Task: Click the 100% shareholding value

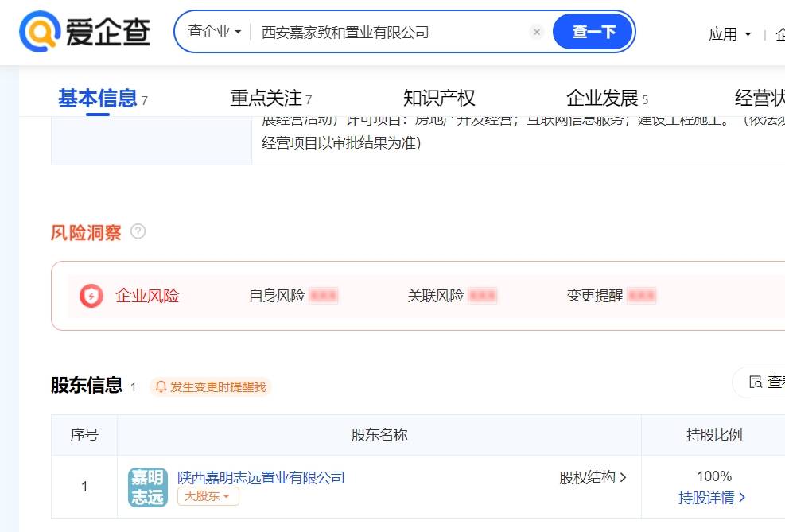Action: click(x=714, y=476)
